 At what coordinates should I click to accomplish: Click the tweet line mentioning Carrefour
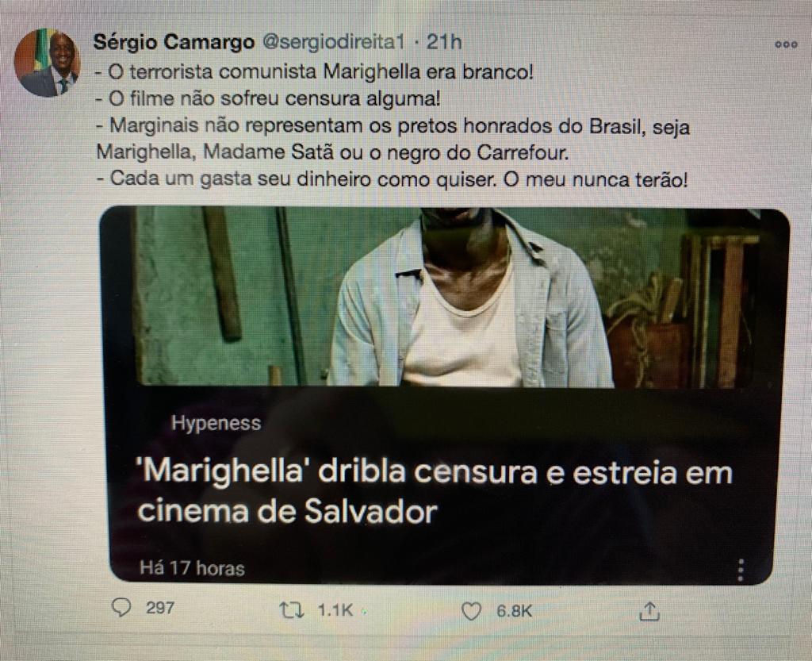click(x=332, y=152)
